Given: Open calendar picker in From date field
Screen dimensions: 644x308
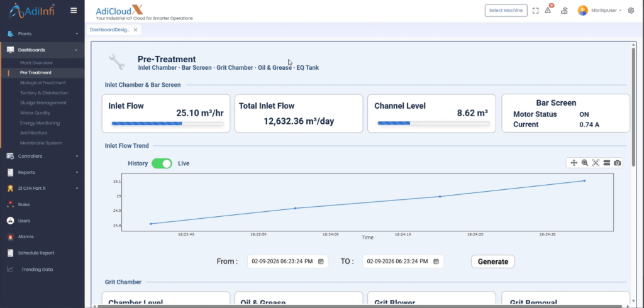Looking at the screenshot, I should tap(321, 261).
